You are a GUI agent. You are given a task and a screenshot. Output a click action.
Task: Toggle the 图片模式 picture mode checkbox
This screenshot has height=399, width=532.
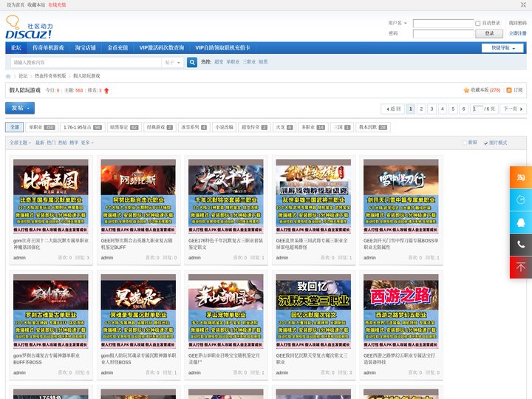tap(486, 143)
